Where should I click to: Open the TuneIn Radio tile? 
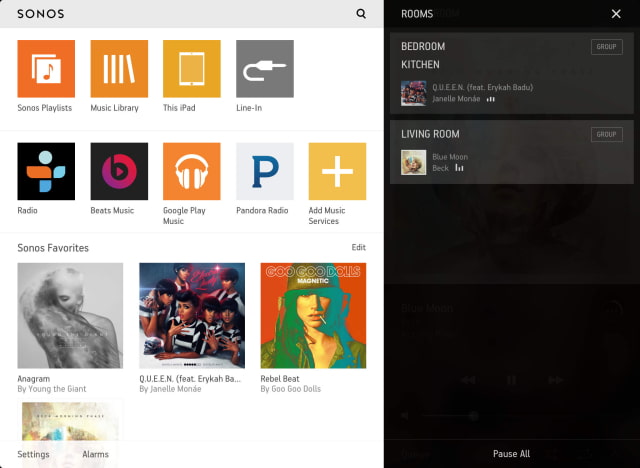(x=46, y=171)
